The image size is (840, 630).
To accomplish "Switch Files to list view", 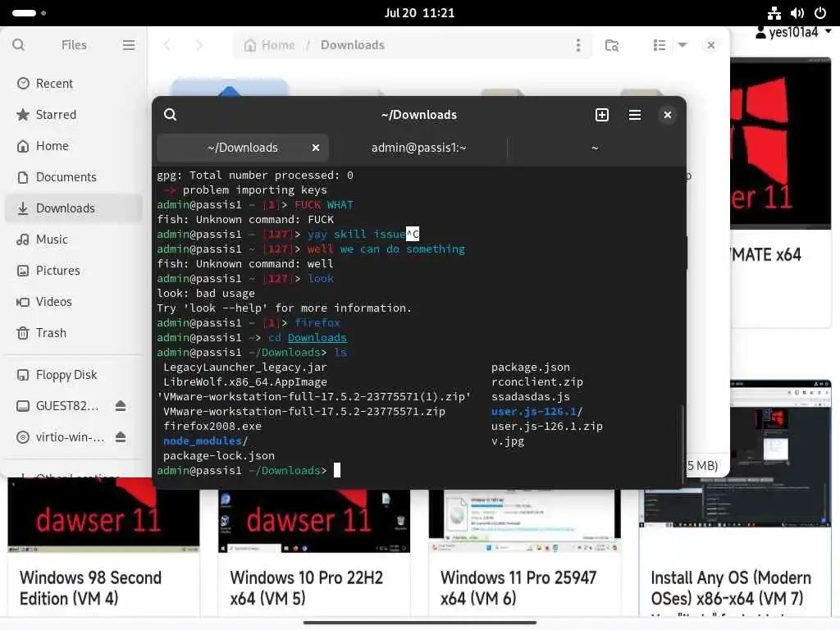I will [x=660, y=45].
